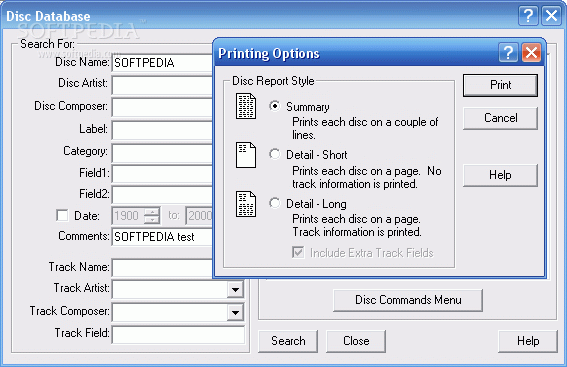Open Help from the Printing Options dialog

pos(500,175)
